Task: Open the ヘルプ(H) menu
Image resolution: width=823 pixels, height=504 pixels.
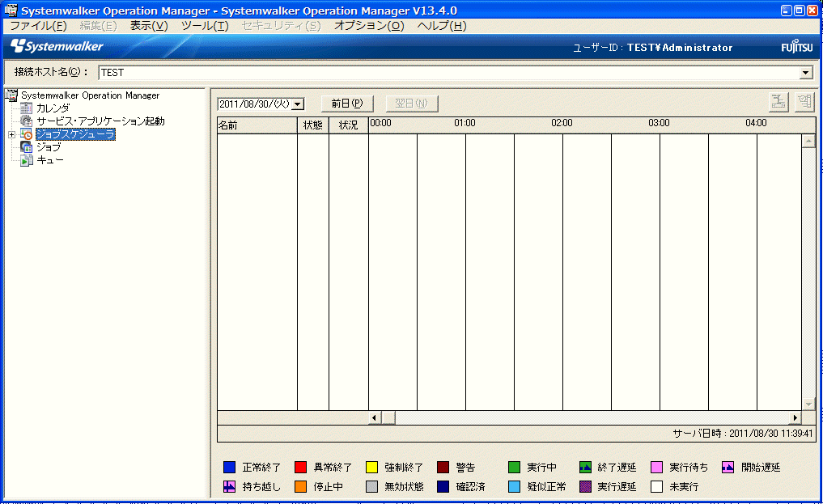Action: pyautogui.click(x=441, y=26)
